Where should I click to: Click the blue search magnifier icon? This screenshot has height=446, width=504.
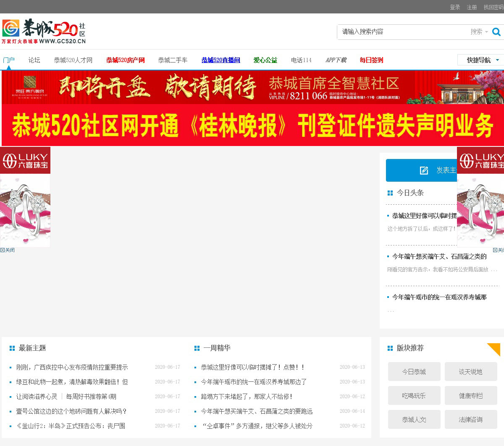496,32
